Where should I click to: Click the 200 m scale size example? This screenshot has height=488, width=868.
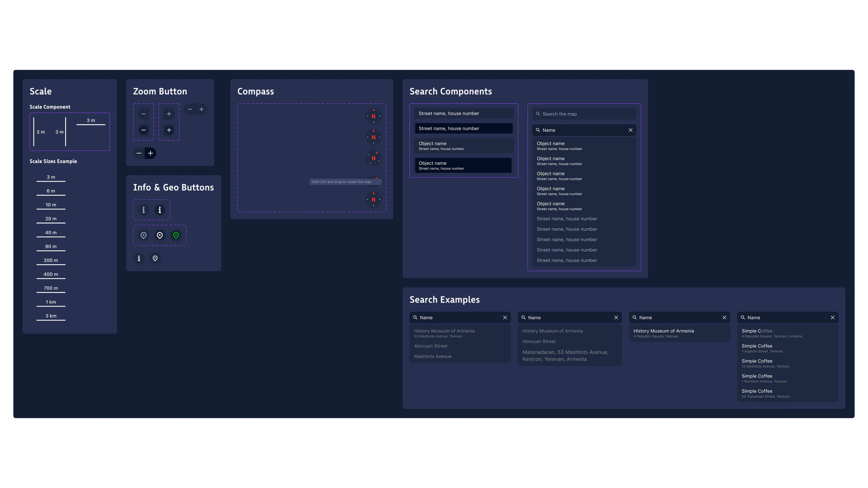point(51,261)
